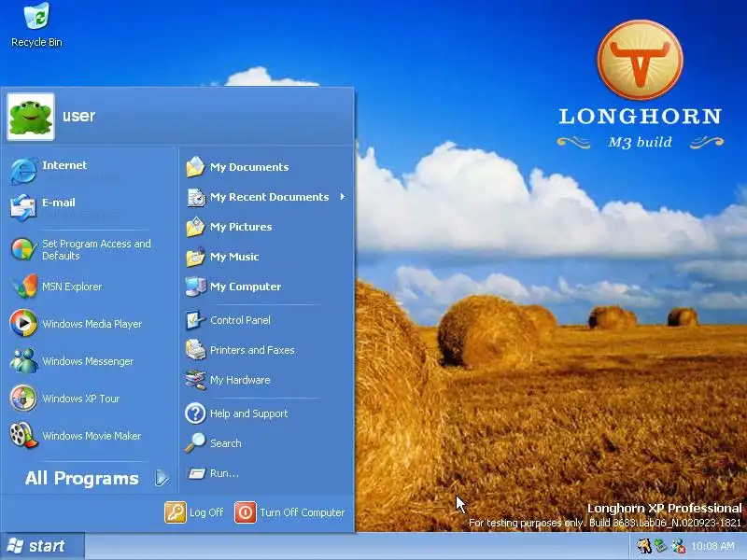
Task: Click the MSN Explorer text label
Action: [72, 287]
